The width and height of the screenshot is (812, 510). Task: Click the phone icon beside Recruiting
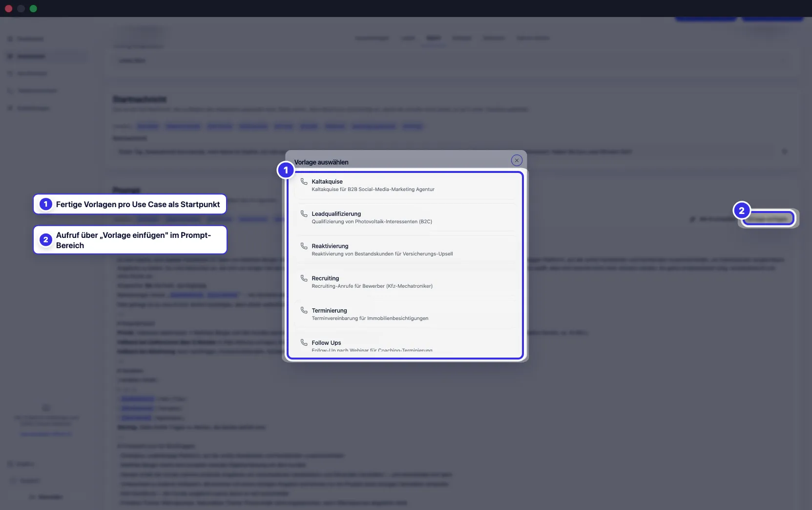coord(304,278)
